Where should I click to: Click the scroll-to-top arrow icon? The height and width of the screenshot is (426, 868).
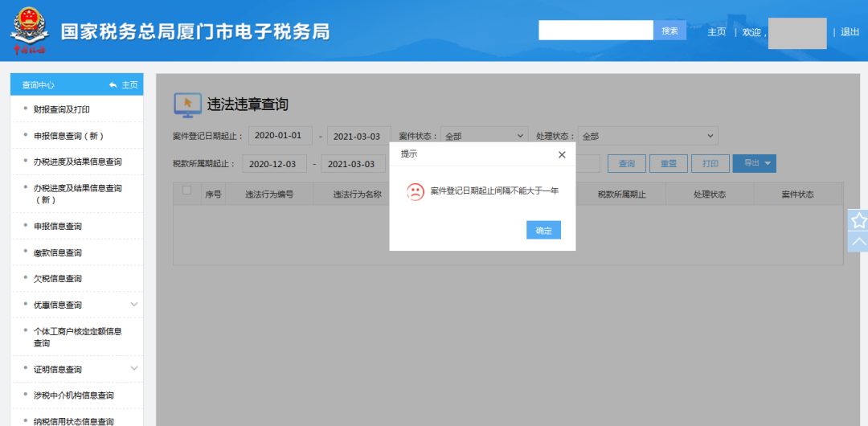[858, 241]
